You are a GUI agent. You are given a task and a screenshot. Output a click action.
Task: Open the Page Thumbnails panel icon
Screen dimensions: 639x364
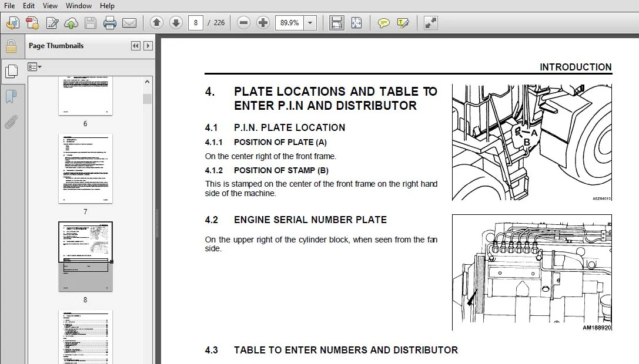click(11, 71)
